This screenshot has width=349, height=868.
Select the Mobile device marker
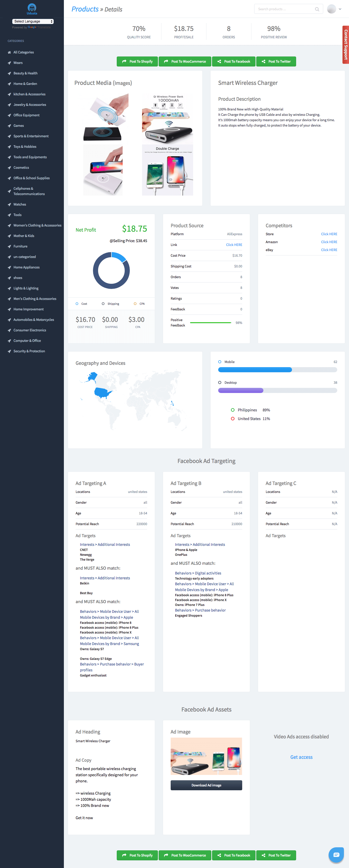click(x=220, y=362)
